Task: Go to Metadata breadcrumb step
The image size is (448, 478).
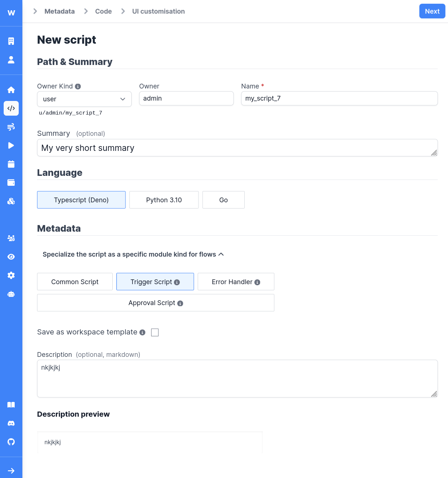Action: point(59,11)
